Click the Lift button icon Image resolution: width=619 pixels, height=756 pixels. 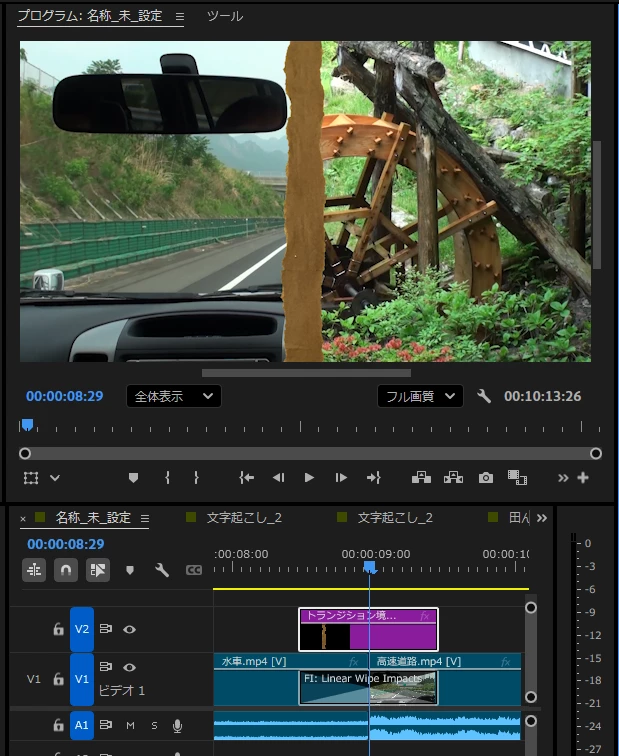421,478
